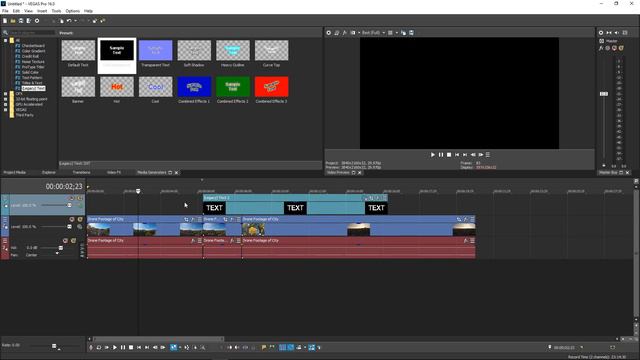Select the Combined Effects 3 red preset
640x360 pixels.
(x=271, y=87)
